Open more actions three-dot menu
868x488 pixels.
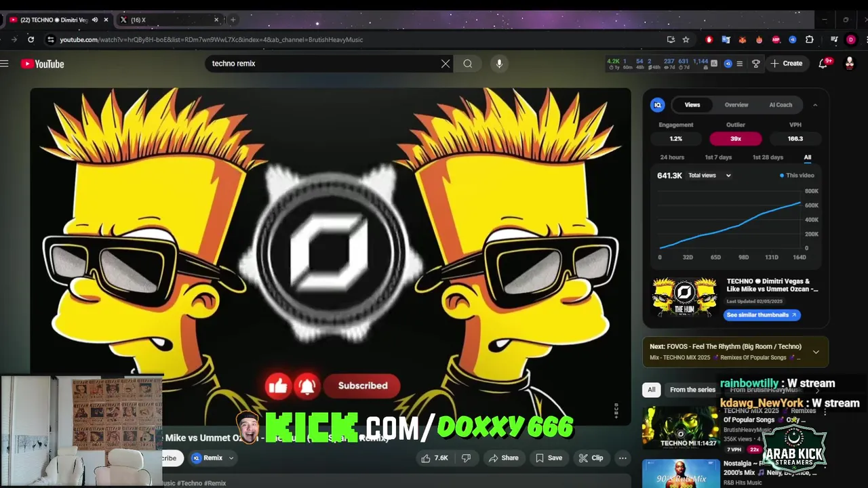623,458
